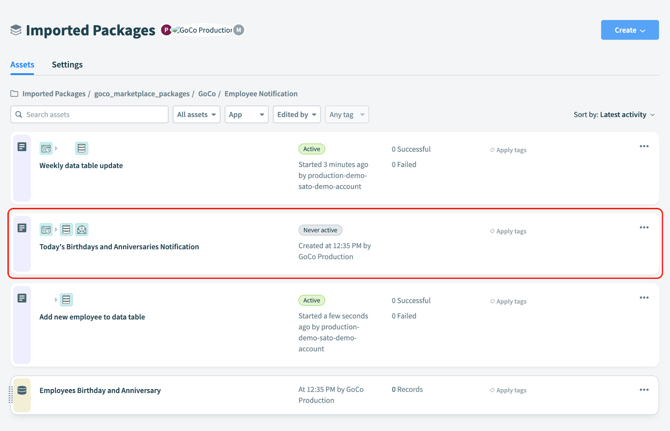The width and height of the screenshot is (670, 431).
Task: Click the Search assets input field
Action: tap(90, 115)
